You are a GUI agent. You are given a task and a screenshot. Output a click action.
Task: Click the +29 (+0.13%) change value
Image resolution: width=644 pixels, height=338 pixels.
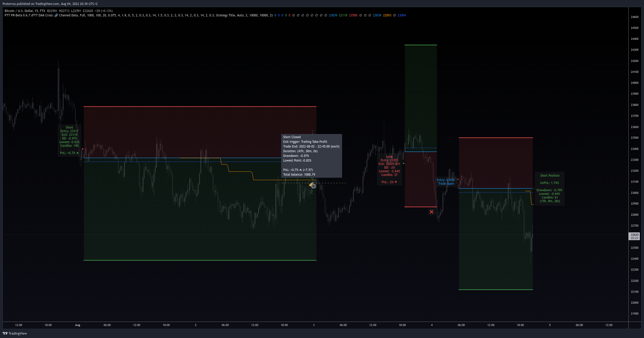click(104, 11)
